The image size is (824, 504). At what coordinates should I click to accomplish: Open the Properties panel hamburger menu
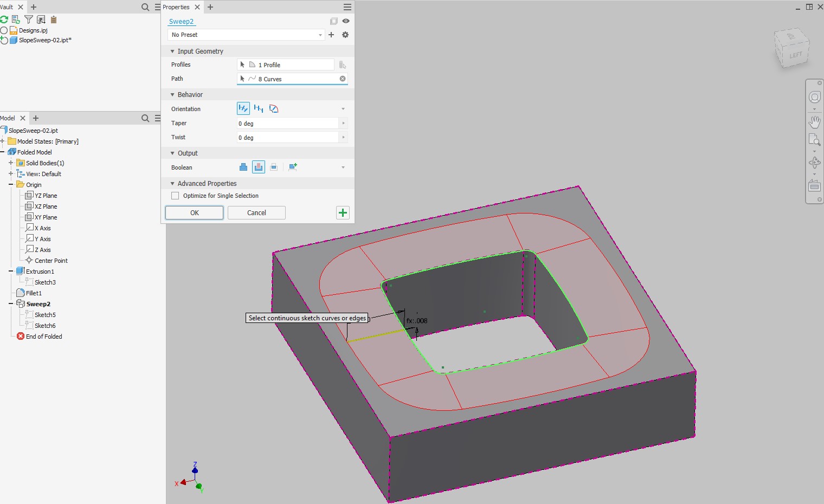[346, 7]
